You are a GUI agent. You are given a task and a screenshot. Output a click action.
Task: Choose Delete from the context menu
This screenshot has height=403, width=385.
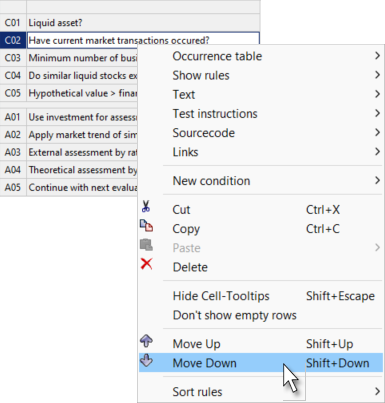coord(261,267)
